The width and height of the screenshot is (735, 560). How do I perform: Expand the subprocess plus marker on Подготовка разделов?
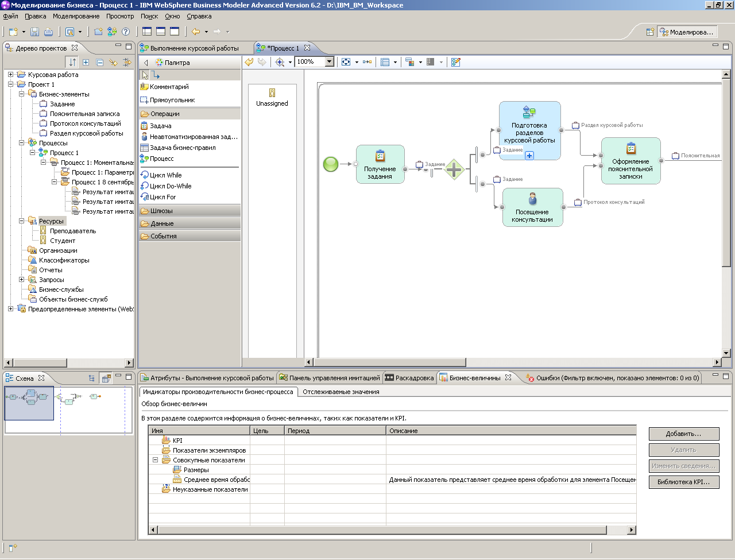click(x=529, y=155)
